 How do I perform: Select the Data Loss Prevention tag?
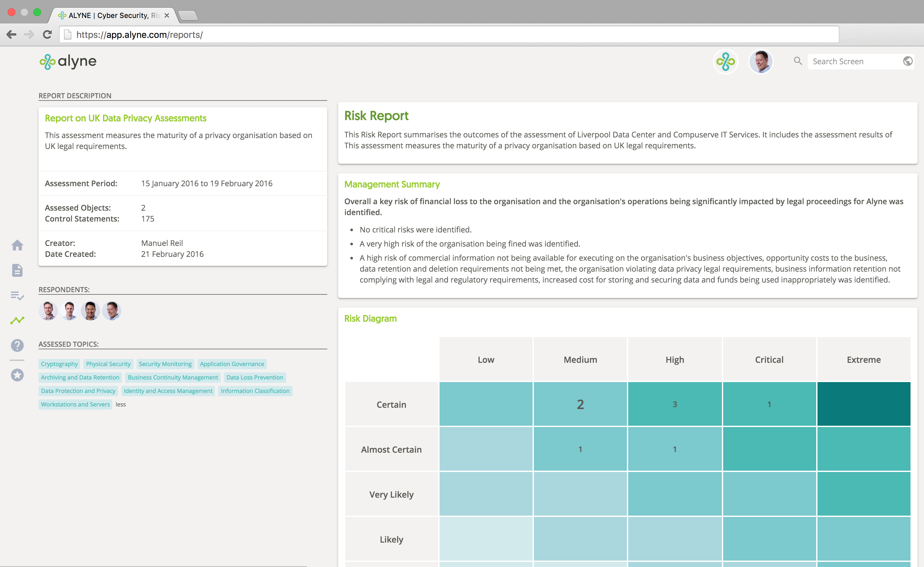[255, 378]
